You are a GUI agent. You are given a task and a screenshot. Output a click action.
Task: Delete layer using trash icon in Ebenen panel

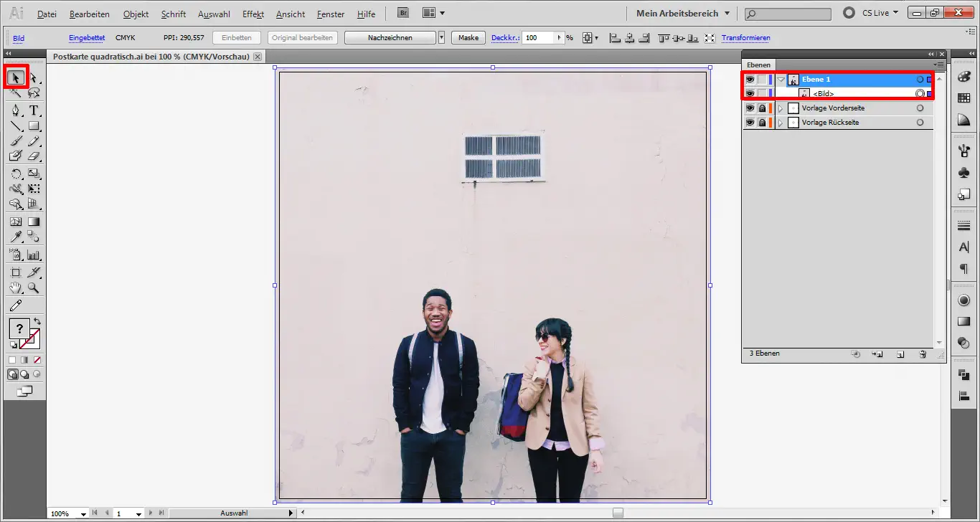click(x=923, y=354)
